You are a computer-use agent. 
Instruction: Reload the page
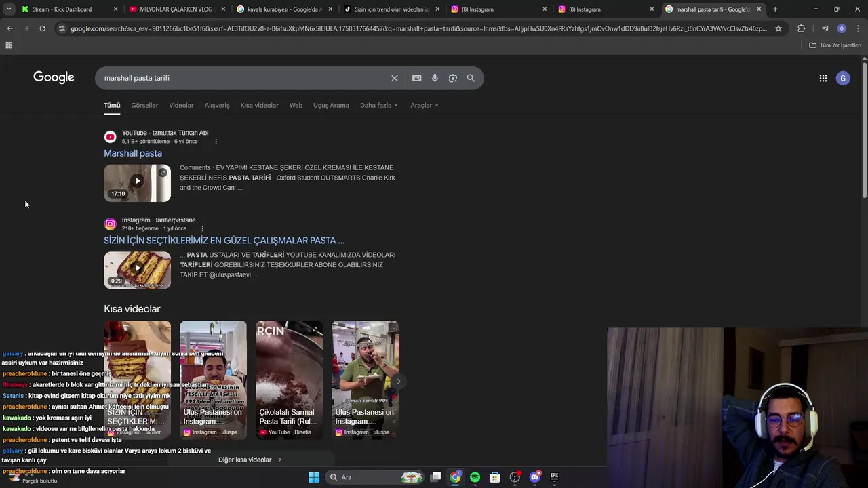point(42,28)
